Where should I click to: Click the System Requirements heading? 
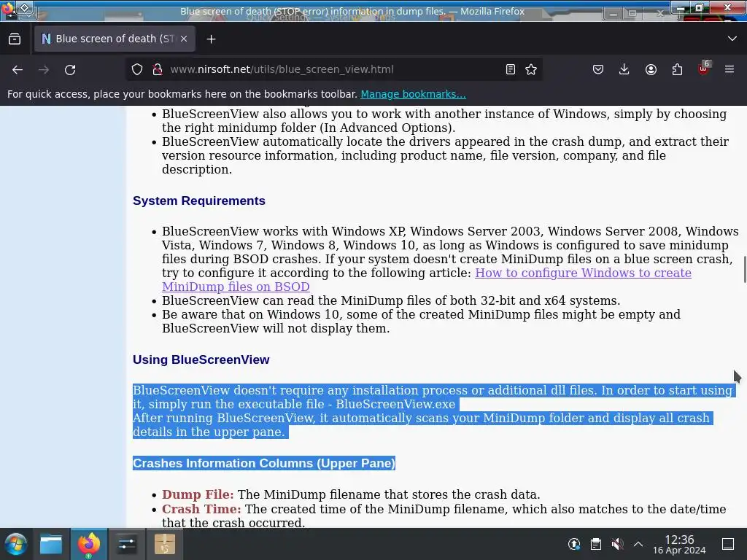(199, 201)
